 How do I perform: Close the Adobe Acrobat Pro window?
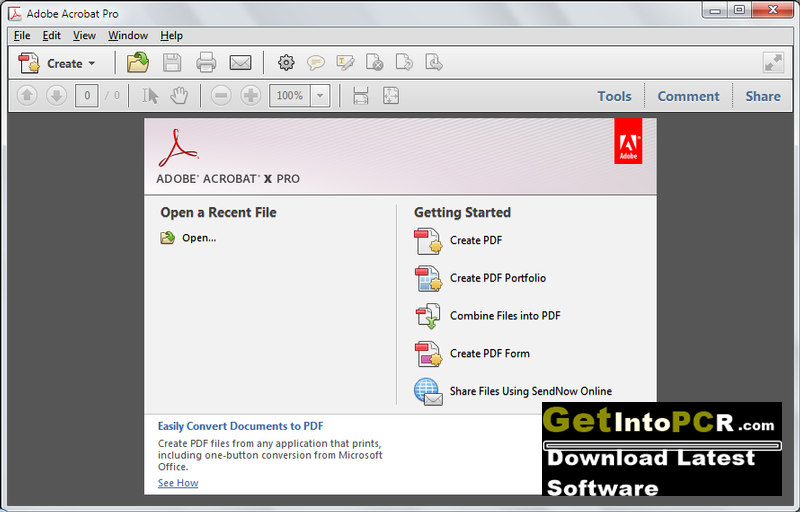coord(773,10)
